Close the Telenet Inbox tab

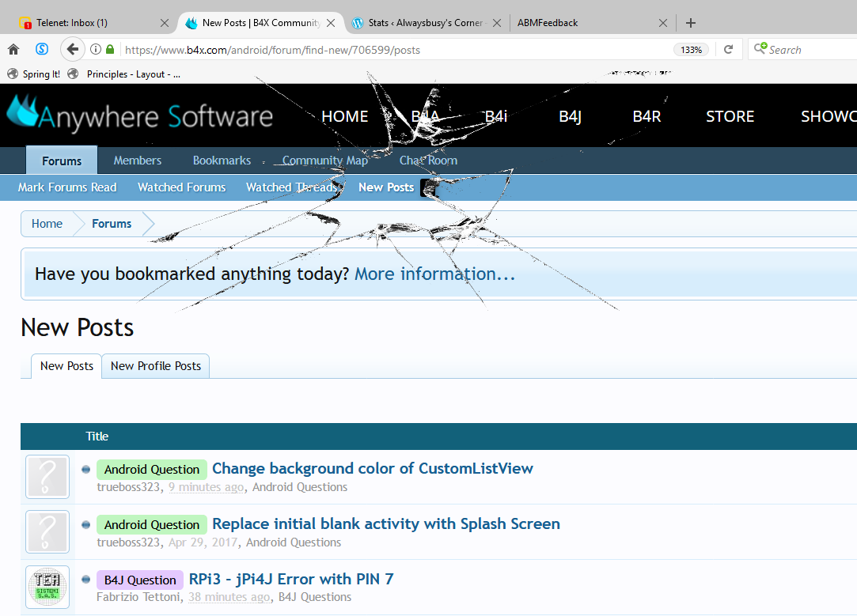[165, 23]
